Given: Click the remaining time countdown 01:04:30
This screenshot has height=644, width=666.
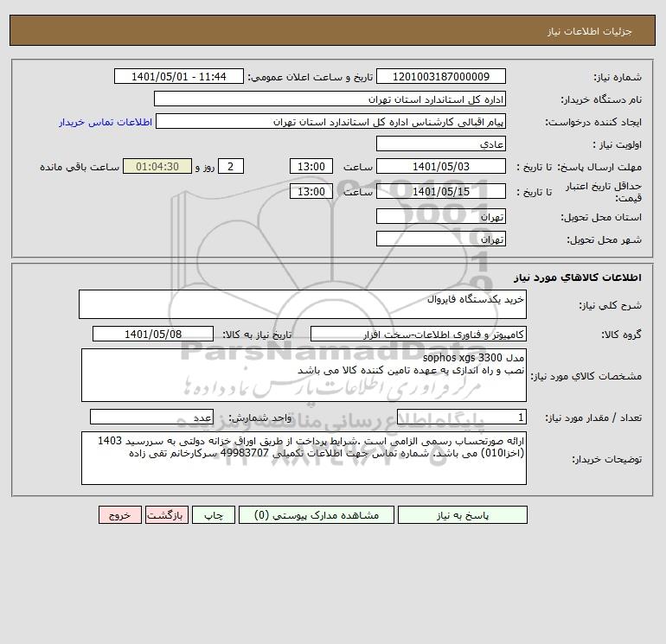Looking at the screenshot, I should [157, 167].
